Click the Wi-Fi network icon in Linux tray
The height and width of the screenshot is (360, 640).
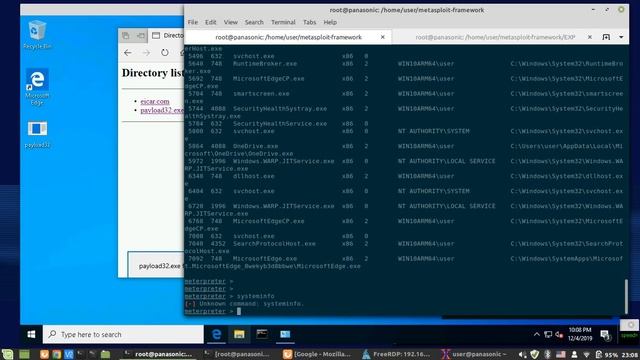[x=587, y=354]
